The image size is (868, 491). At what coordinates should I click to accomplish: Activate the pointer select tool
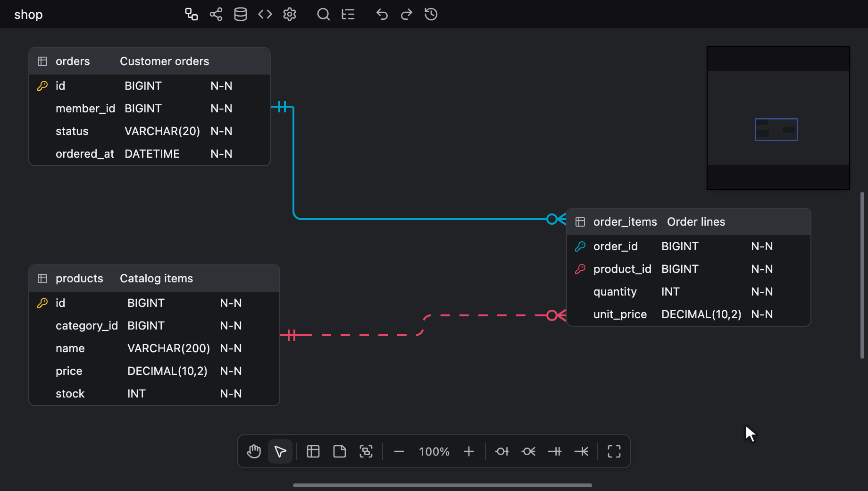pos(280,451)
